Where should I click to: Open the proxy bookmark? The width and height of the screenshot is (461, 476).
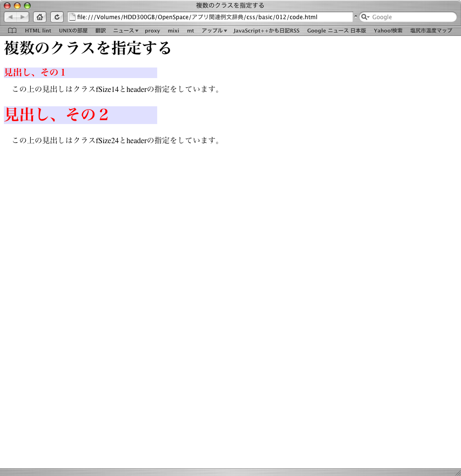tap(152, 31)
